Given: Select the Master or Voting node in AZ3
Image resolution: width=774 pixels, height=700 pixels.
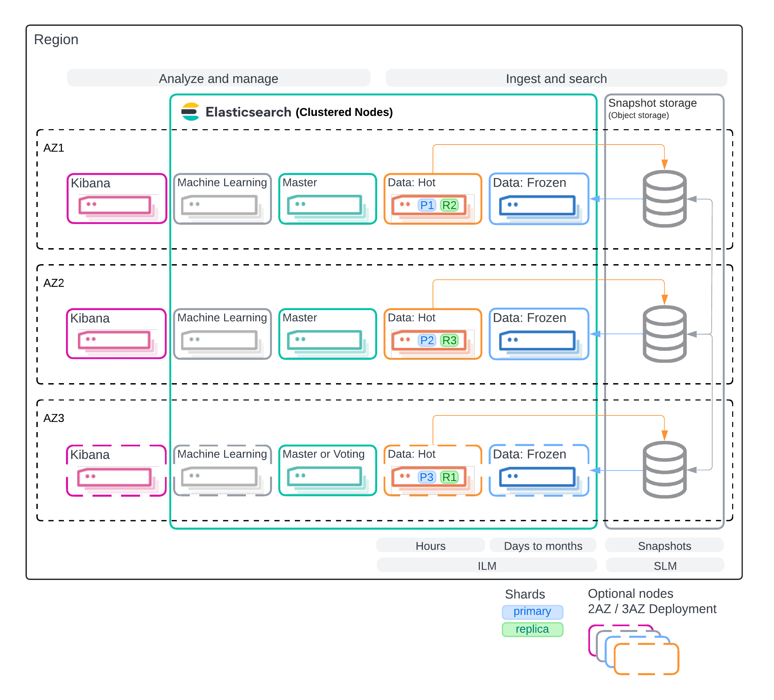Looking at the screenshot, I should [327, 469].
